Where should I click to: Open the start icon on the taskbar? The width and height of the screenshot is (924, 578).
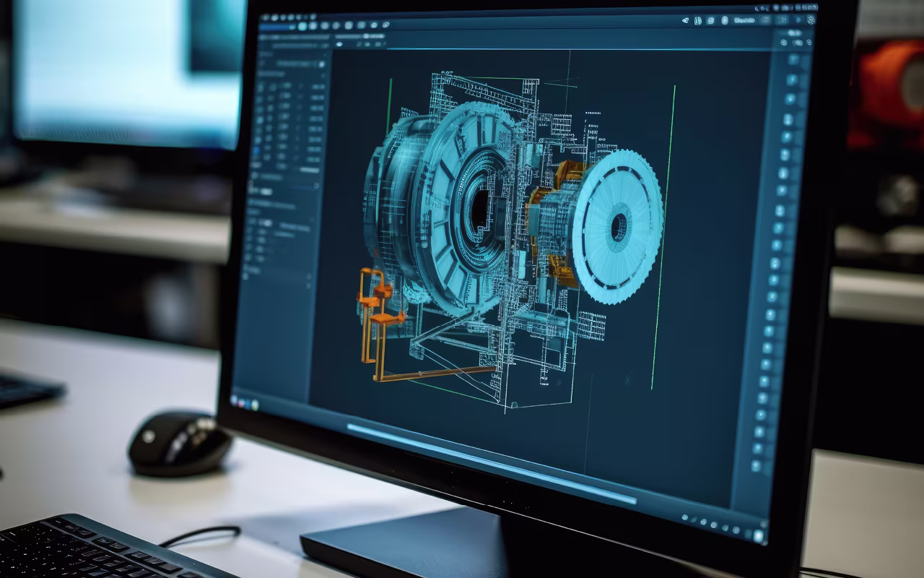[234, 398]
